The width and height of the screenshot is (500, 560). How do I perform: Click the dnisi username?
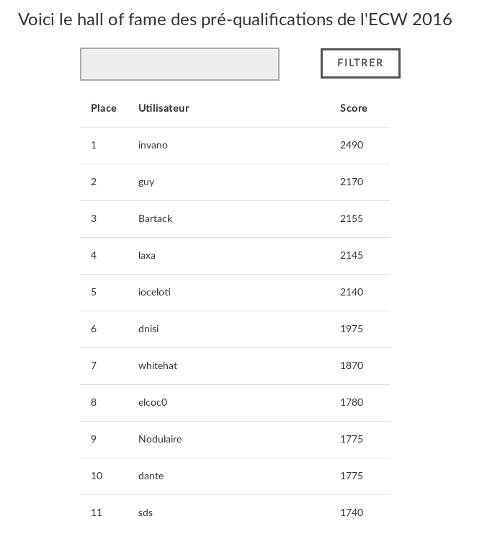click(148, 329)
